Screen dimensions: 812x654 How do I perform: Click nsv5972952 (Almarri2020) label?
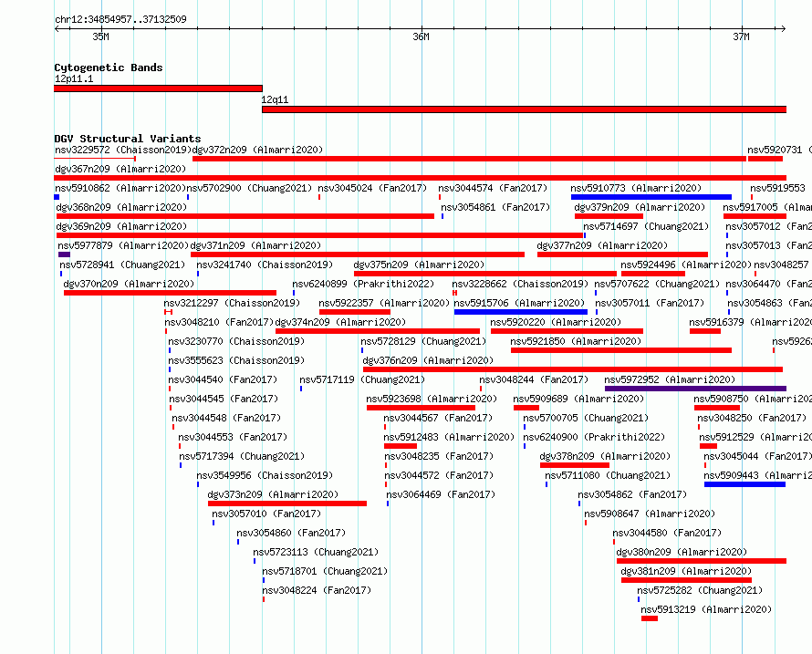click(670, 379)
